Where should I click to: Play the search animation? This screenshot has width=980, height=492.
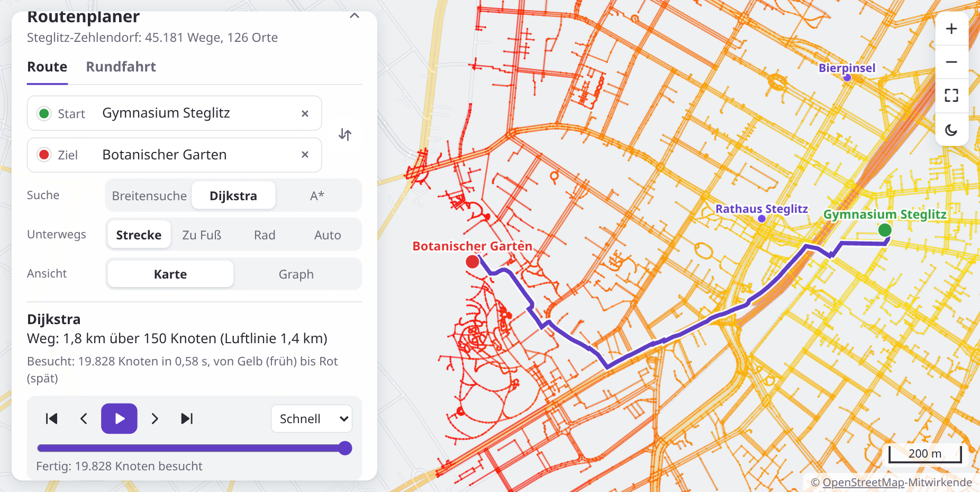[x=120, y=419]
